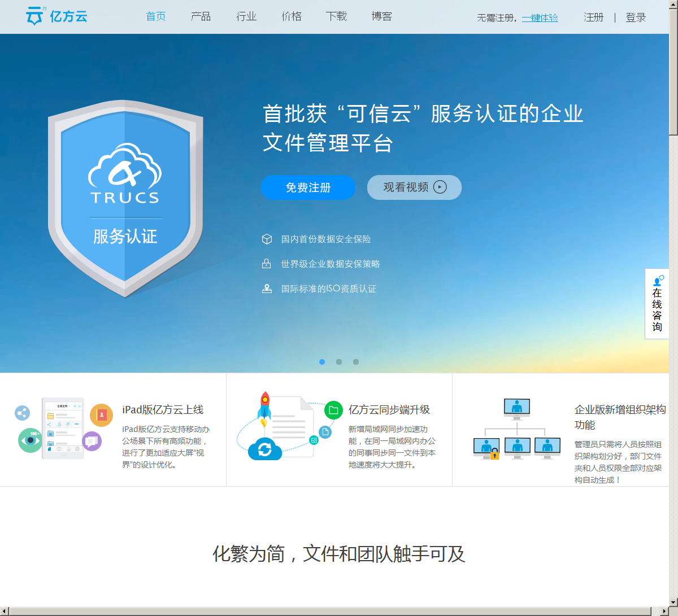Visit the 博客 navigation link
Image resolution: width=678 pixels, height=616 pixels.
(x=382, y=16)
